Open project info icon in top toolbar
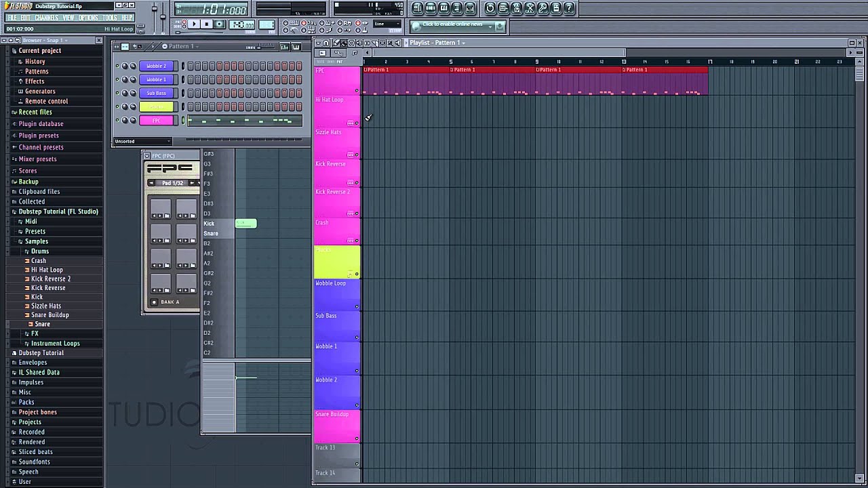The height and width of the screenshot is (488, 868). click(x=555, y=8)
